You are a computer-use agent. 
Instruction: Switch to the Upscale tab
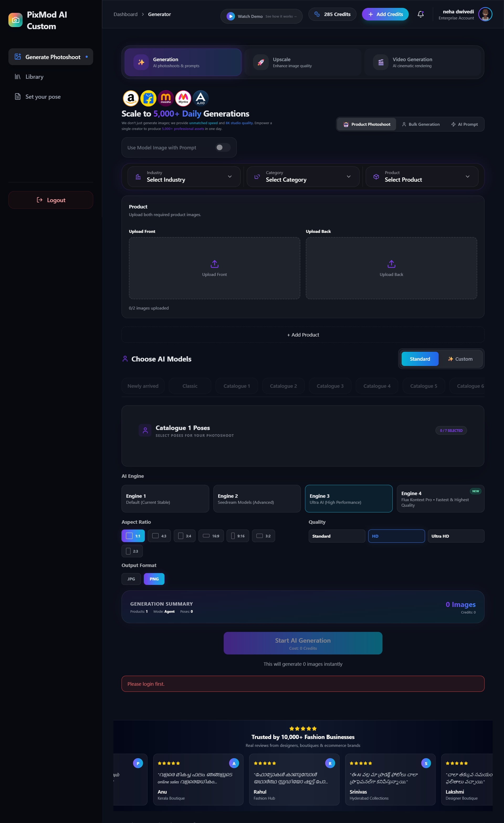coord(303,62)
